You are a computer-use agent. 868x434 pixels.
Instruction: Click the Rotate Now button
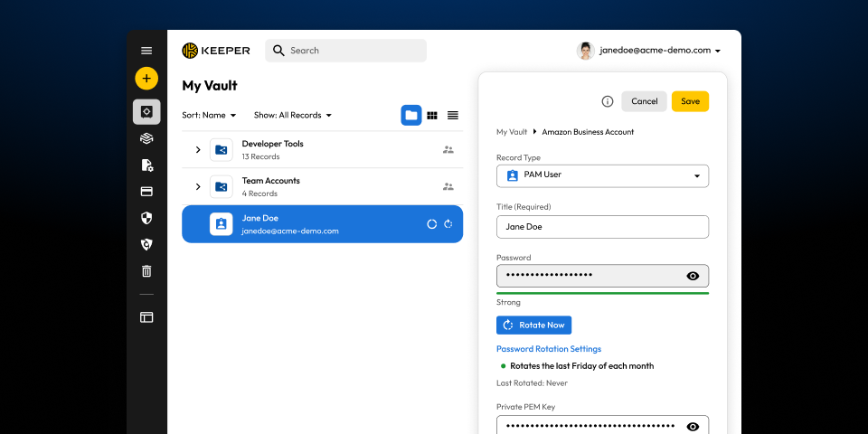pyautogui.click(x=533, y=325)
